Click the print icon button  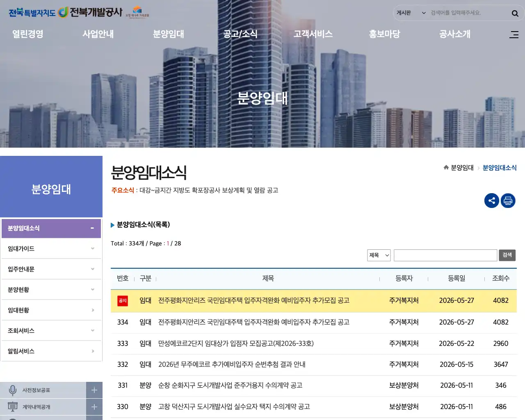508,201
